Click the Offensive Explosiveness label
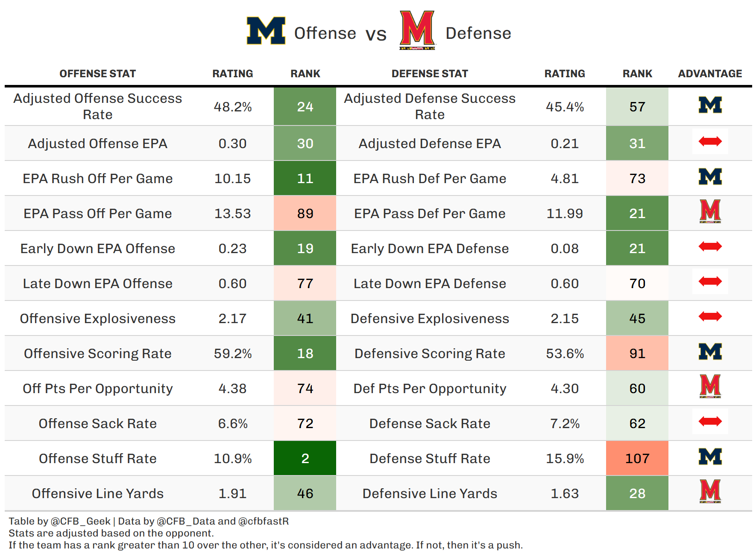The image size is (756, 560). [97, 318]
